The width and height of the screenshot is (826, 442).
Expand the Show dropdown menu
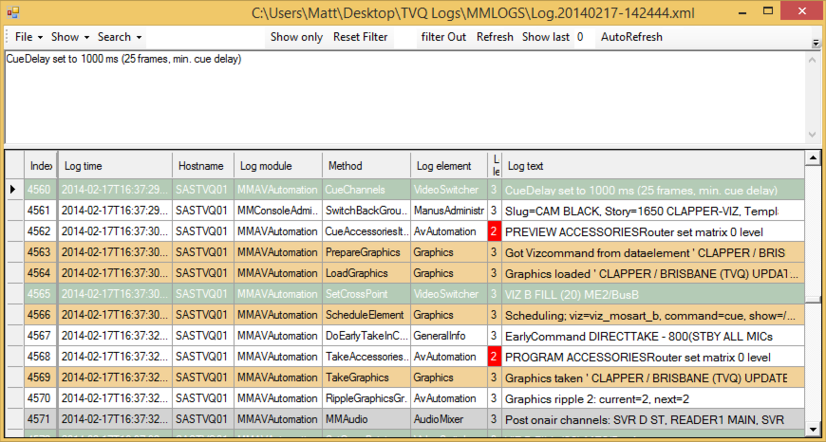click(70, 37)
